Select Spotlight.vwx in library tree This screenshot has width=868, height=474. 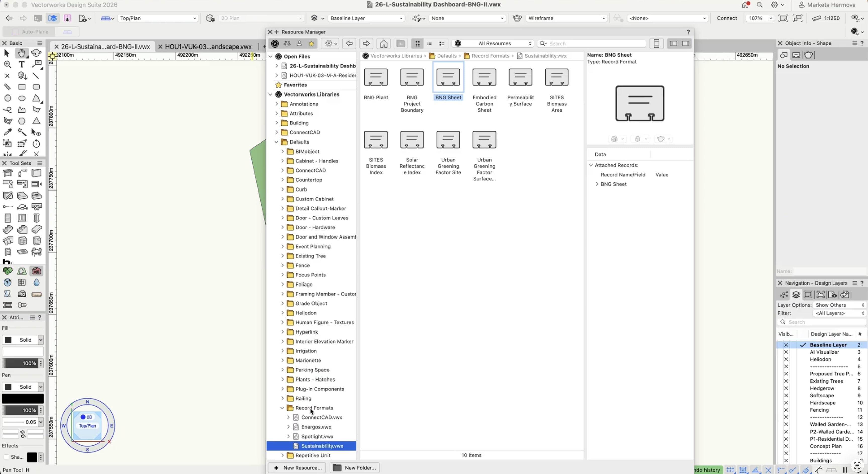(317, 436)
